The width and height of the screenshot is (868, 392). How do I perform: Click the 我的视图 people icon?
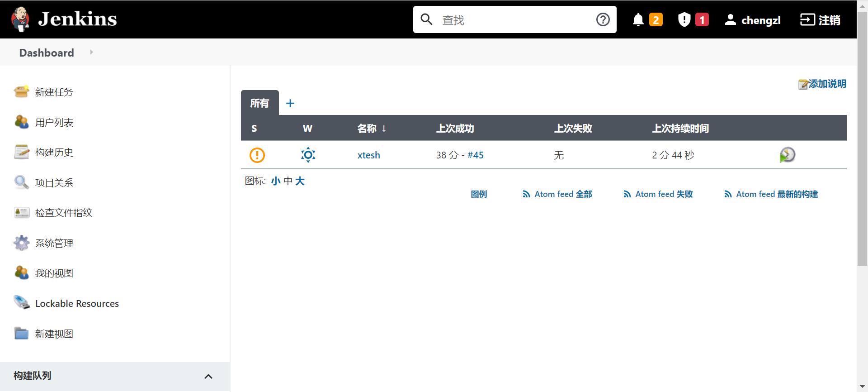(x=22, y=273)
